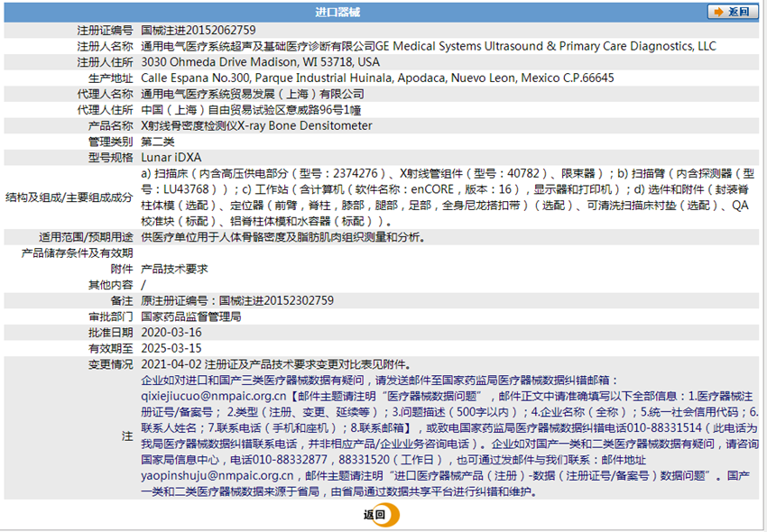The width and height of the screenshot is (767, 532).
Task: Select approval department 国家药品监督管理局
Action: [190, 316]
